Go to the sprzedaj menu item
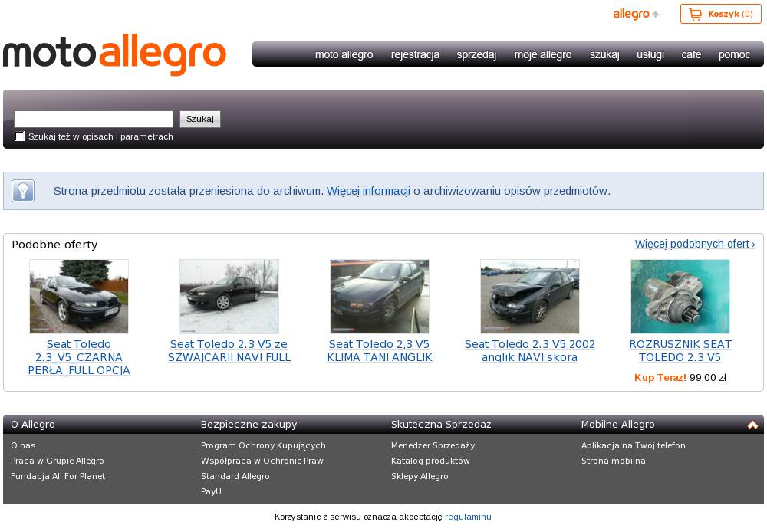The image size is (767, 532). (476, 54)
